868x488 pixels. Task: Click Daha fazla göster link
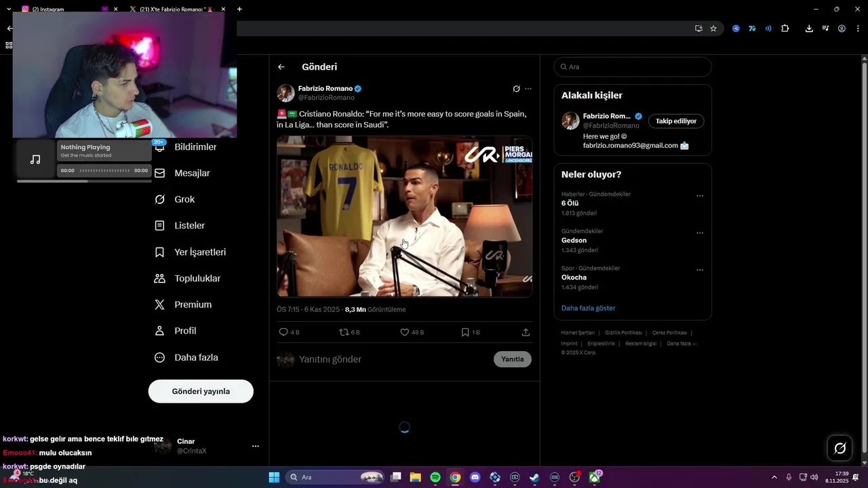[588, 308]
